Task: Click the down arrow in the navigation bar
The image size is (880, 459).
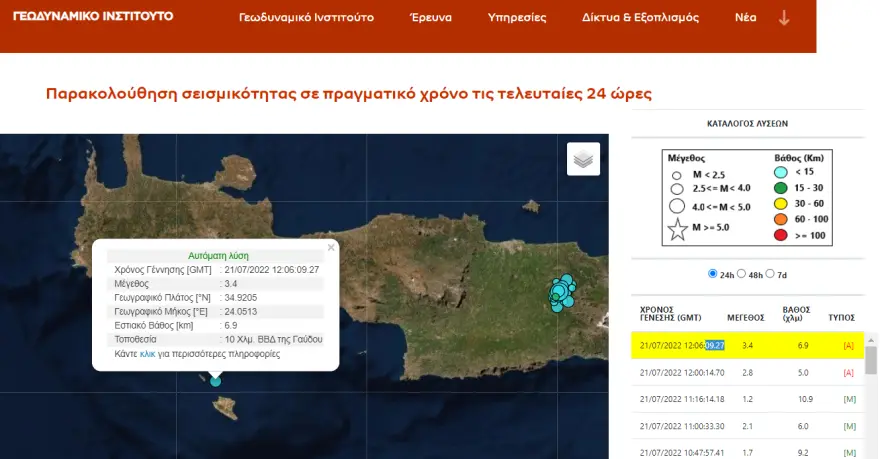Action: coord(784,18)
